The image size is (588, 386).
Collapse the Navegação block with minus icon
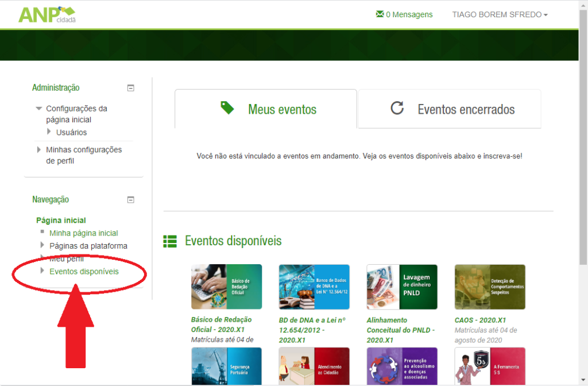[130, 200]
